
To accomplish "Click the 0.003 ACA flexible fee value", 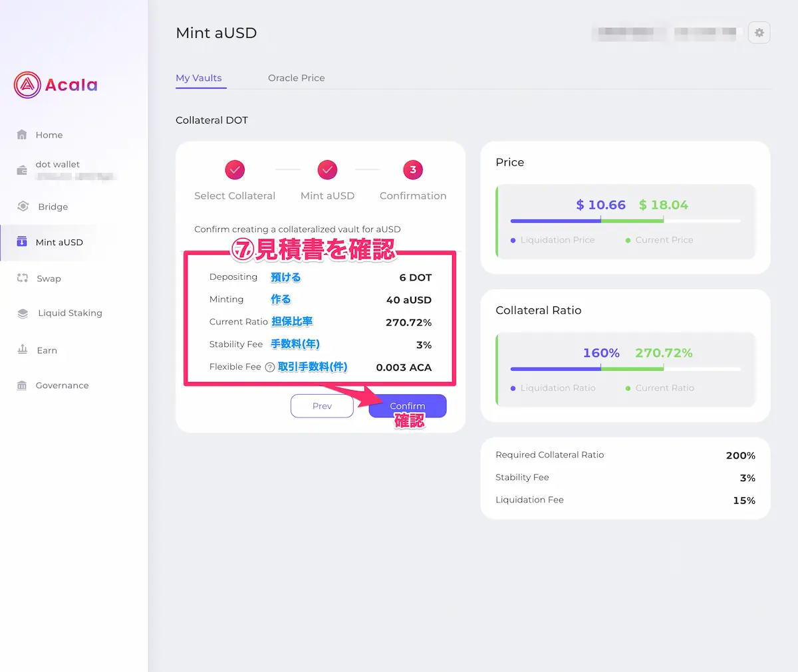I will (404, 368).
